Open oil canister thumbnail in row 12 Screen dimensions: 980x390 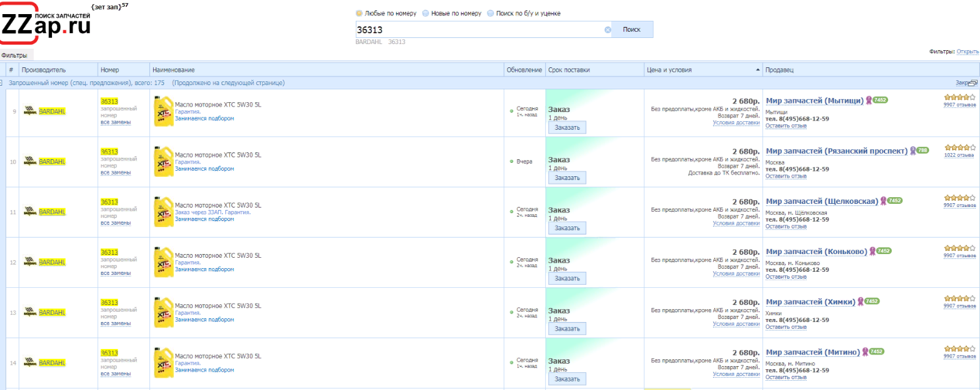tap(164, 262)
